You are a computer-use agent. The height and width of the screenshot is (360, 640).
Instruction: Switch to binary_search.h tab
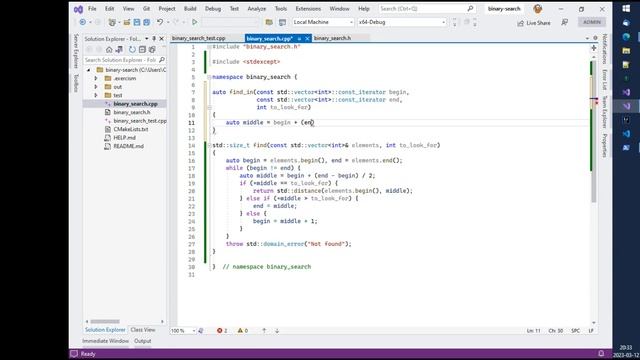[332, 38]
